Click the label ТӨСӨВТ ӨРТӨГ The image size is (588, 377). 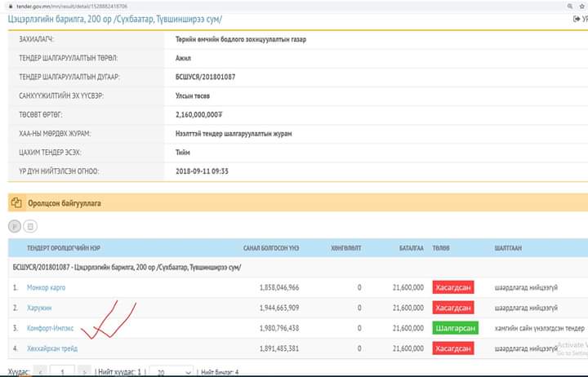[x=41, y=115]
